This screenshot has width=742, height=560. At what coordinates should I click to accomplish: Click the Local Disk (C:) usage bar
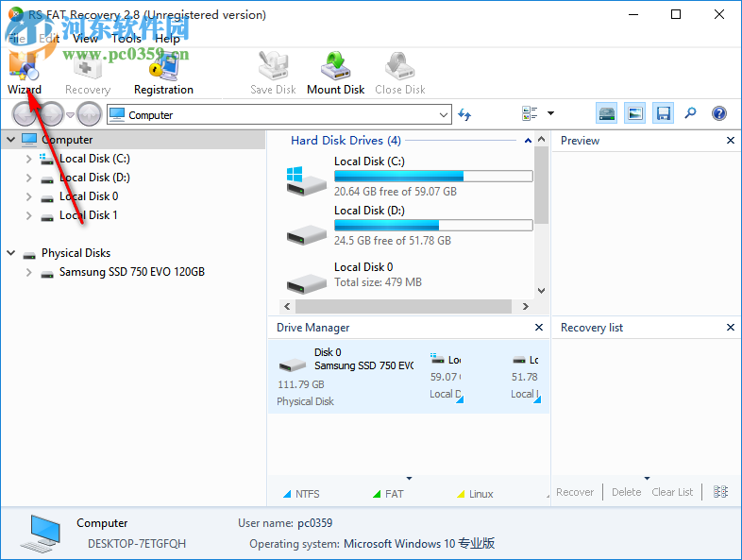coord(433,176)
